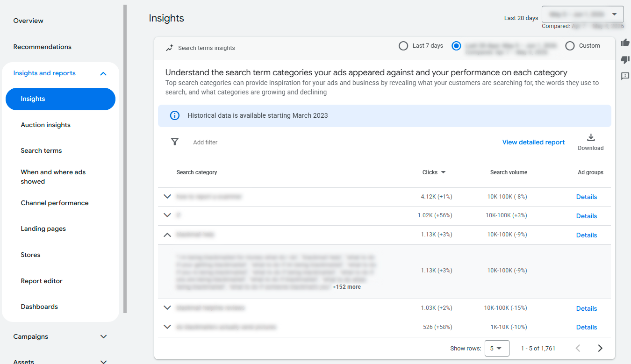
Task: Go to next page of results
Action: [600, 348]
